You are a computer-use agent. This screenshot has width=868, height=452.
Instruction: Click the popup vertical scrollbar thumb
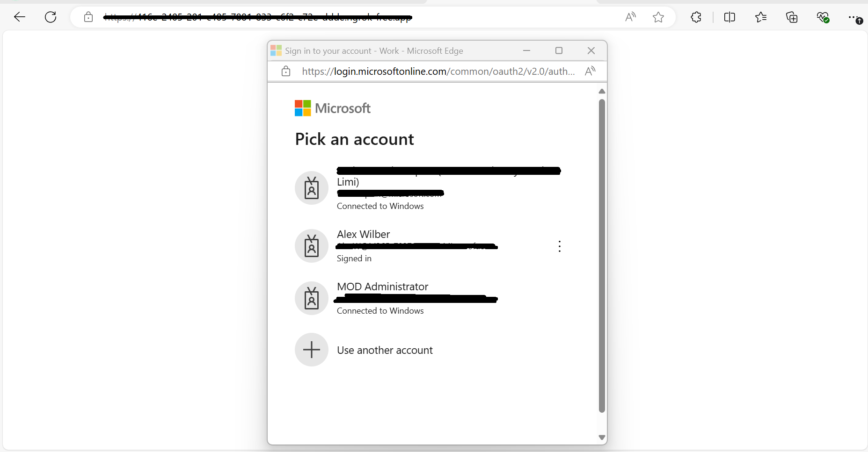pyautogui.click(x=602, y=256)
